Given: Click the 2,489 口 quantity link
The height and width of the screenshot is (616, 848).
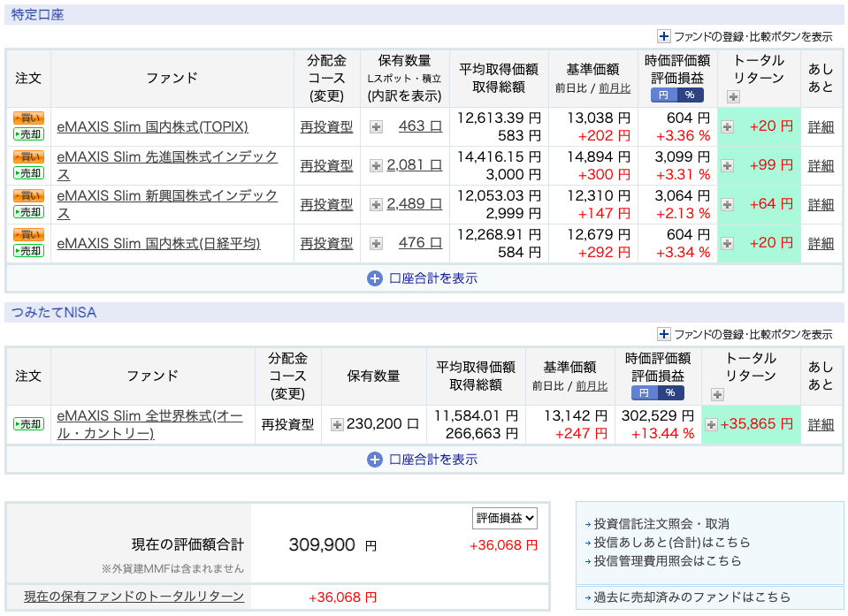Looking at the screenshot, I should (x=414, y=204).
